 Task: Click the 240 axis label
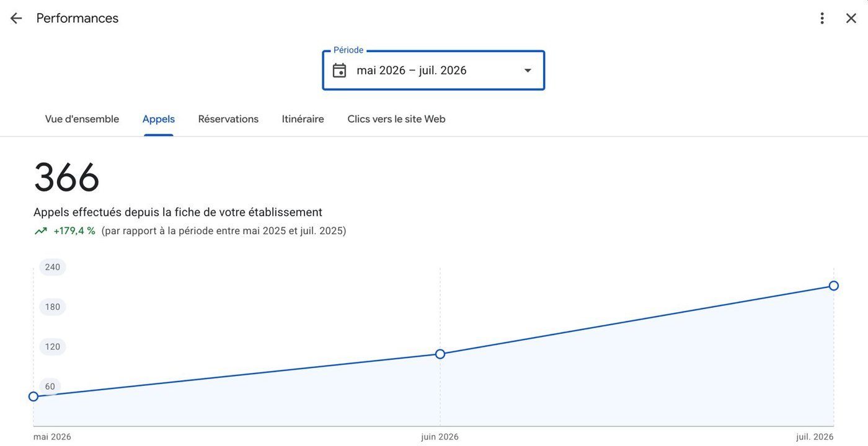point(53,267)
